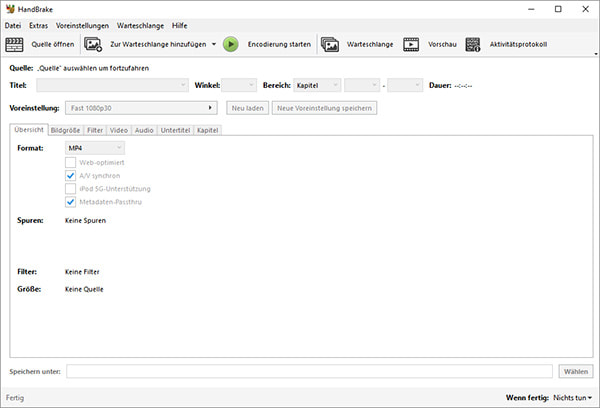Click the Speichern unter path field

[x=309, y=371]
